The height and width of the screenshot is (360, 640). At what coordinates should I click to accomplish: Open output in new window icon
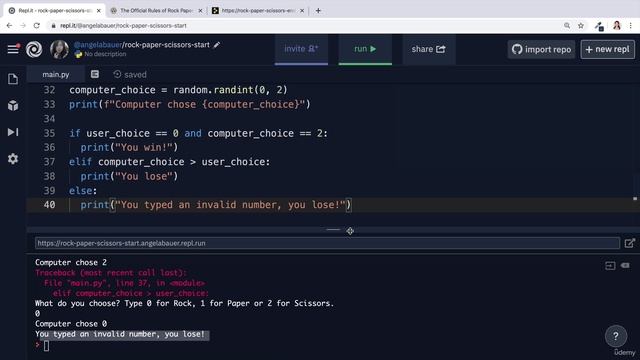coord(630,243)
